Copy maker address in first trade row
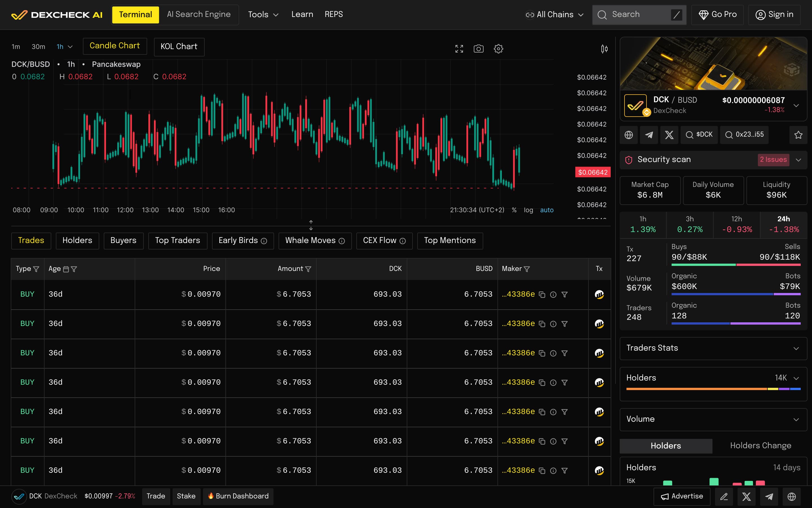This screenshot has width=812, height=508. 542,294
